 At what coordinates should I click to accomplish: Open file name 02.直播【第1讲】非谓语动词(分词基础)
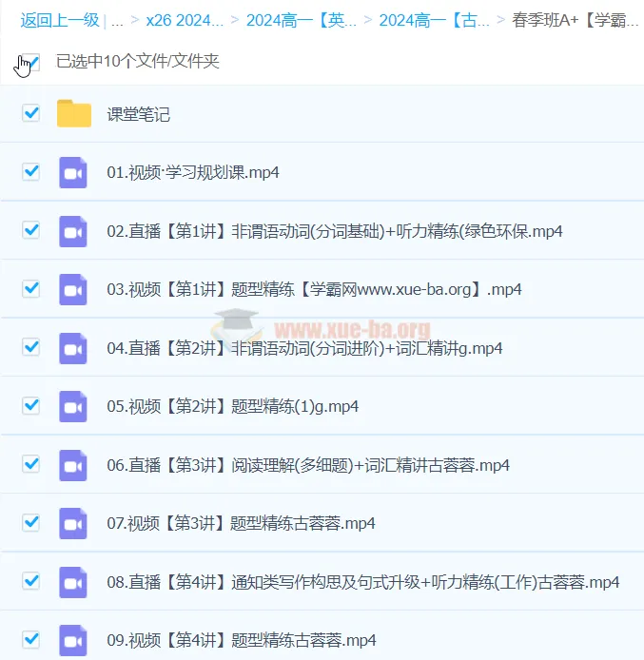335,231
